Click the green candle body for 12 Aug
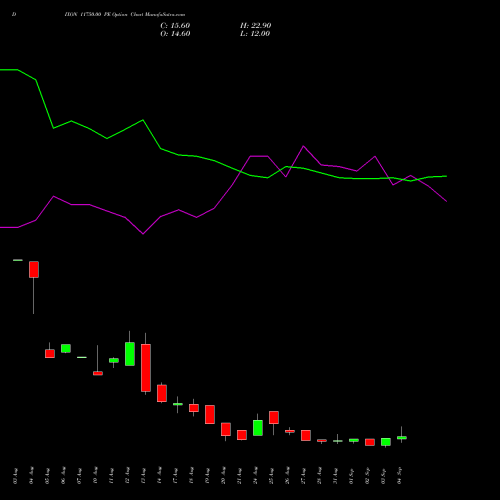 click(130, 354)
